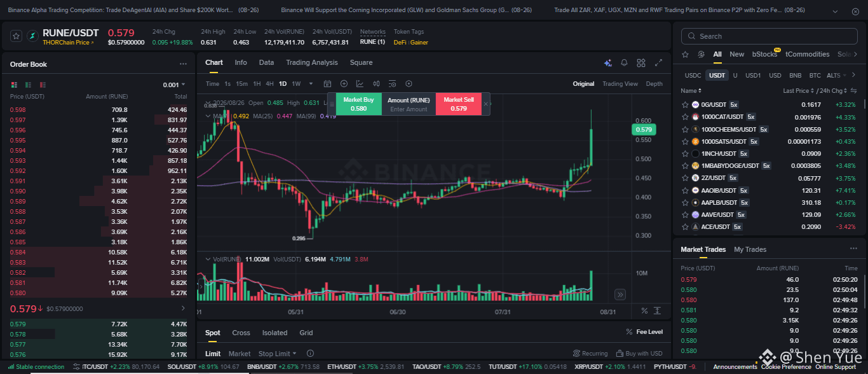Favorite the 1MBABYDOGE/USDT pair

[x=685, y=165]
